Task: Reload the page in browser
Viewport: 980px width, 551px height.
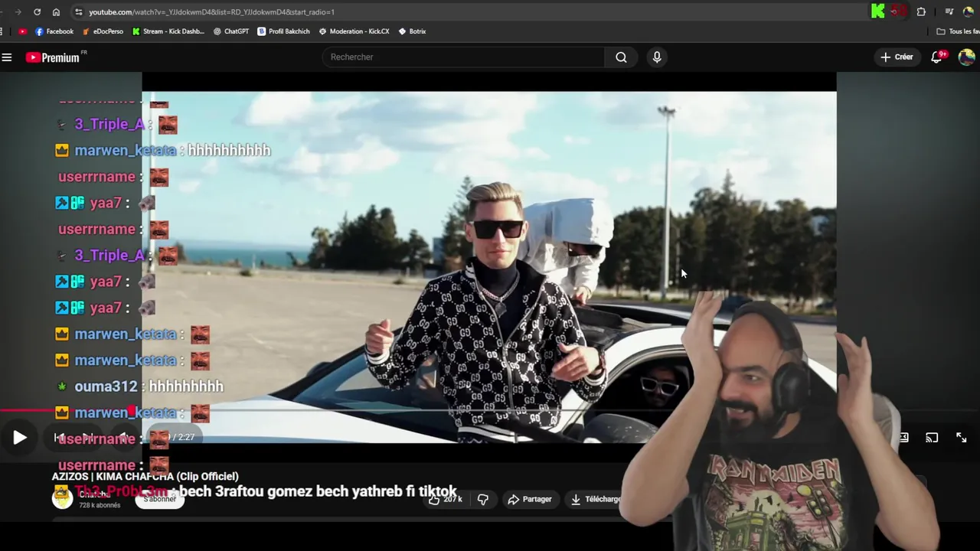Action: pyautogui.click(x=37, y=12)
